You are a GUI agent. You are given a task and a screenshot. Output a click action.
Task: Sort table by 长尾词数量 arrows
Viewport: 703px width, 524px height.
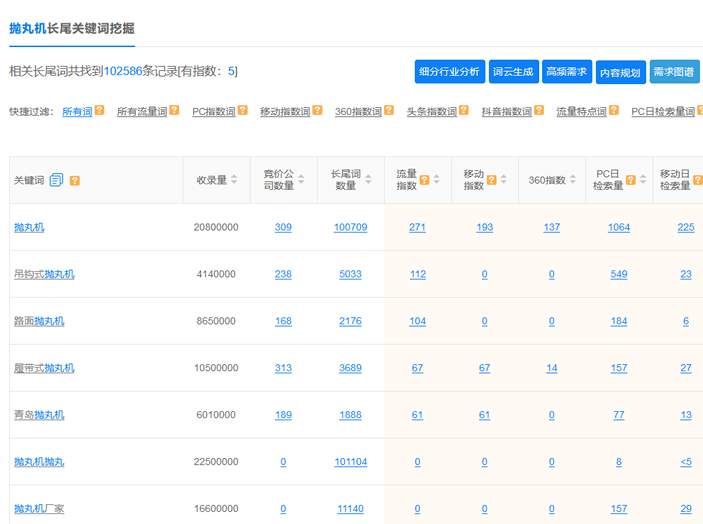tap(369, 179)
